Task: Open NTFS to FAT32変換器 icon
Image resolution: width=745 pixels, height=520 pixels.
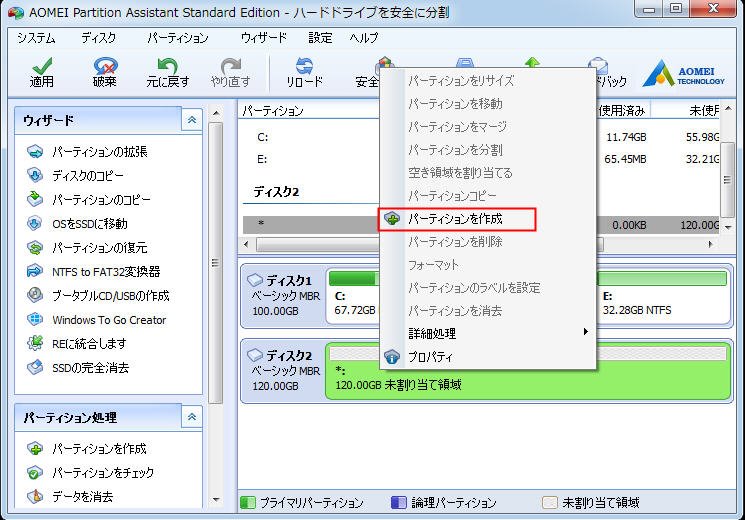Action: pyautogui.click(x=35, y=271)
